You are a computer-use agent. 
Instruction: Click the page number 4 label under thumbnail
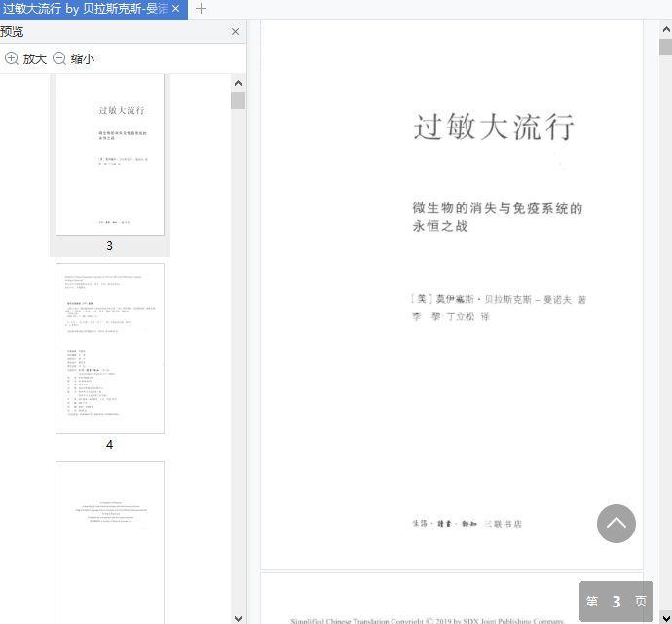110,445
